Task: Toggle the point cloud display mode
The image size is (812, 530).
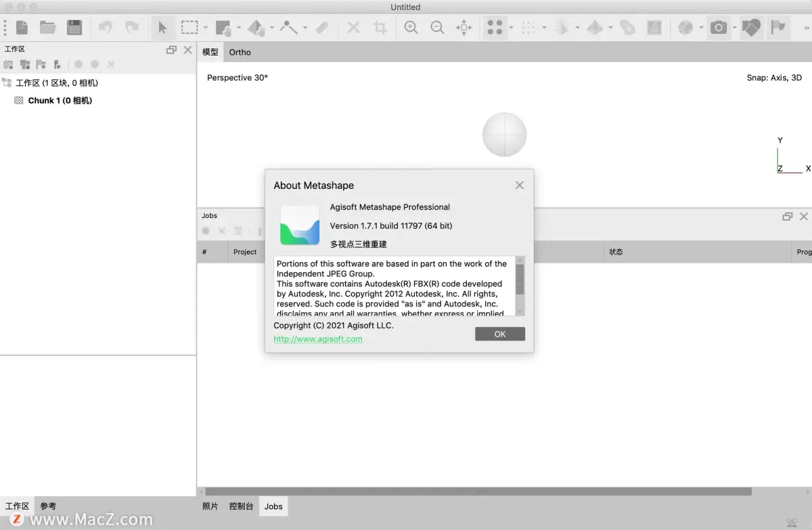Action: pos(495,28)
